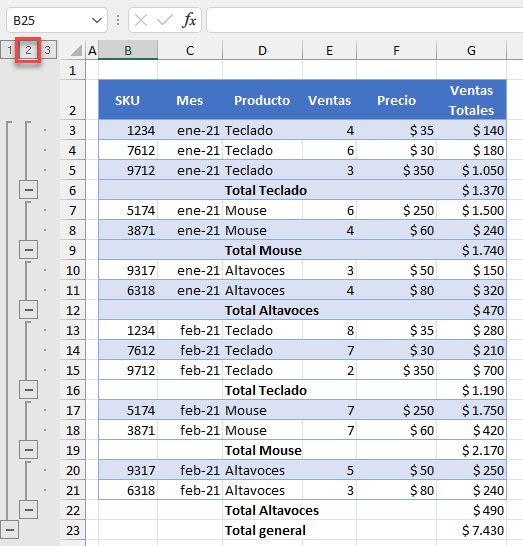Image resolution: width=523 pixels, height=546 pixels.
Task: Click the formula bar options dots
Action: (118, 20)
